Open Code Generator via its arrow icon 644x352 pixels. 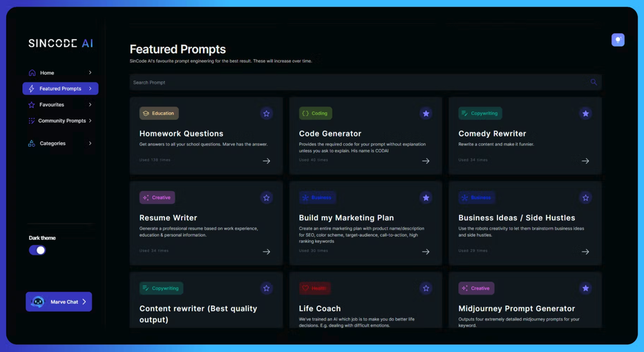426,161
